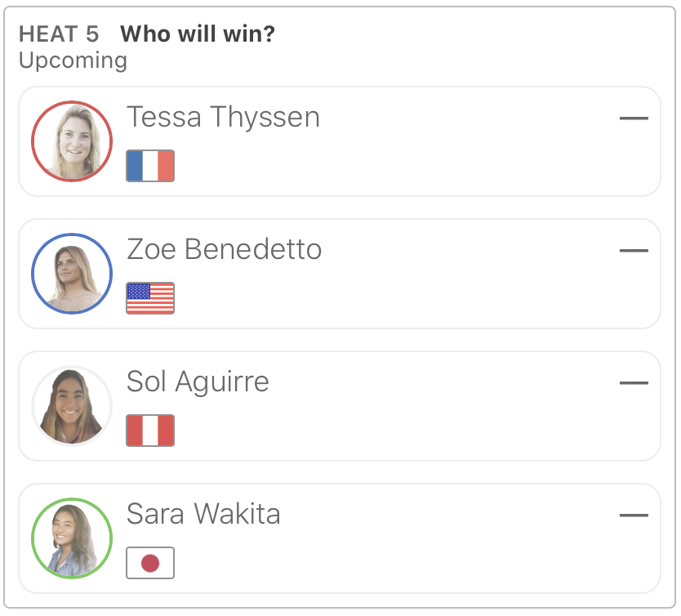Select the Zoe Benedetto name text

[224, 249]
